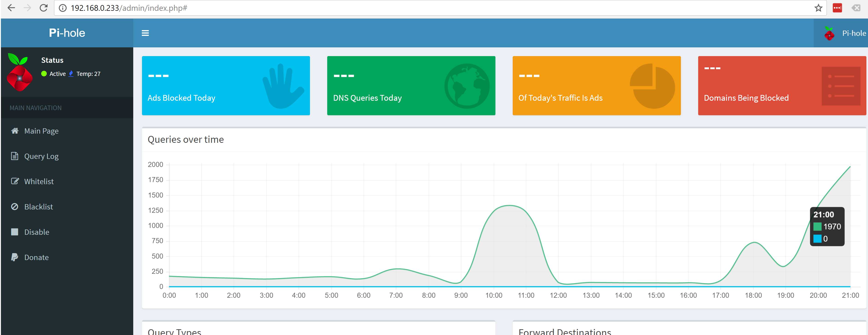The image size is (868, 335).
Task: Click the 0:00 label on chart axis
Action: tap(169, 295)
